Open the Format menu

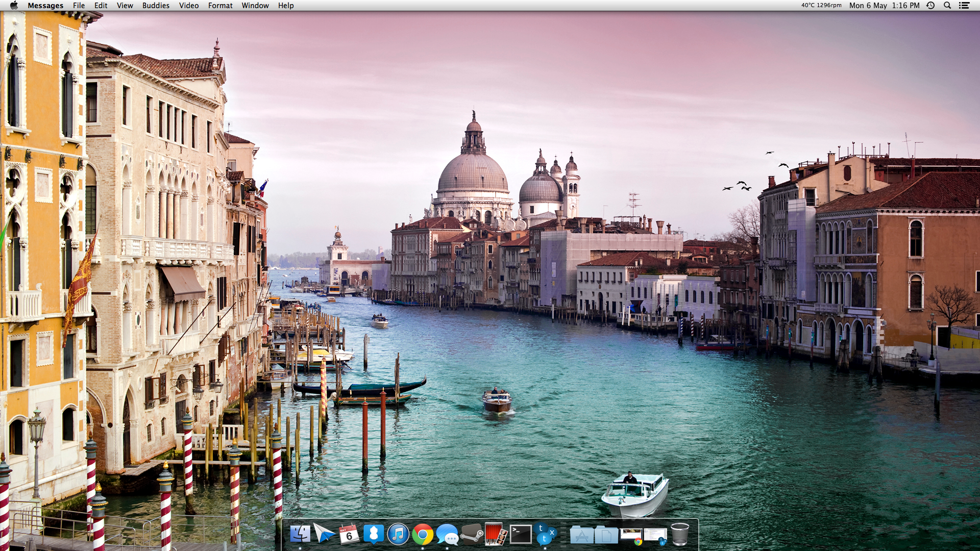[220, 6]
